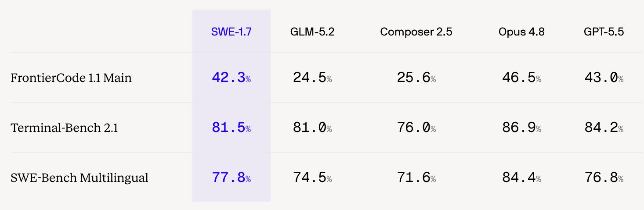Select GPT-5.5's 43.0% score
Screen dimensions: 644x210
604,78
